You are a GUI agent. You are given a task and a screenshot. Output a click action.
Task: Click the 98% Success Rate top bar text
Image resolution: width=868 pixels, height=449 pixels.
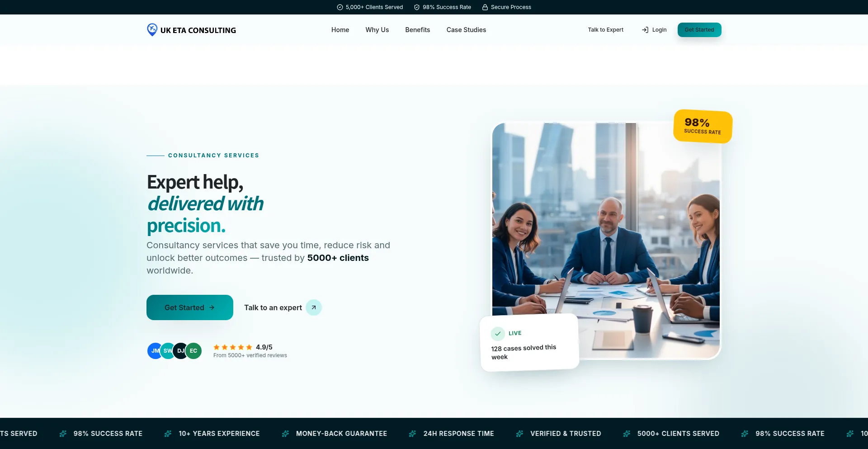(x=447, y=7)
